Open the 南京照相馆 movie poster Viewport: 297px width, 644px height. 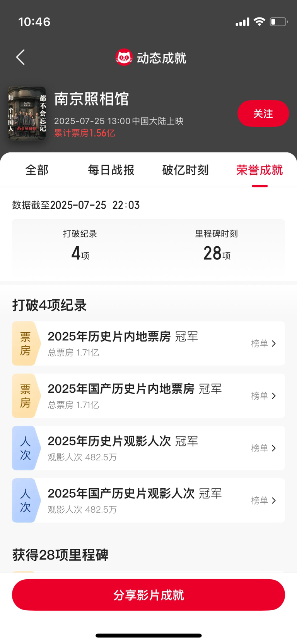pyautogui.click(x=27, y=113)
